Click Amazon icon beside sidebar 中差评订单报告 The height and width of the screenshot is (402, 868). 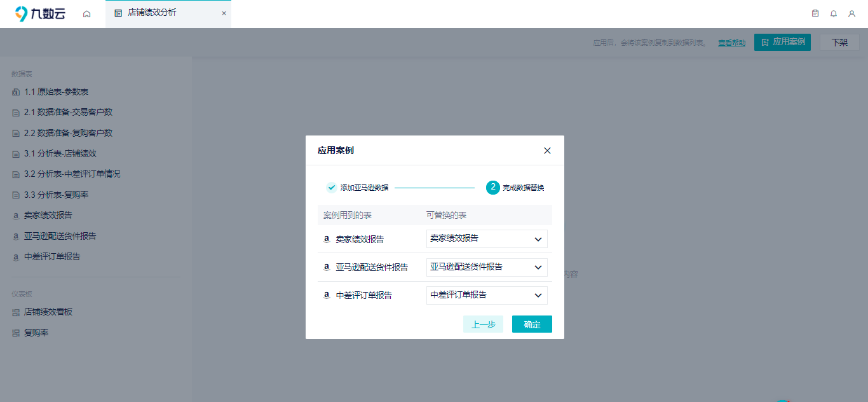coord(16,257)
